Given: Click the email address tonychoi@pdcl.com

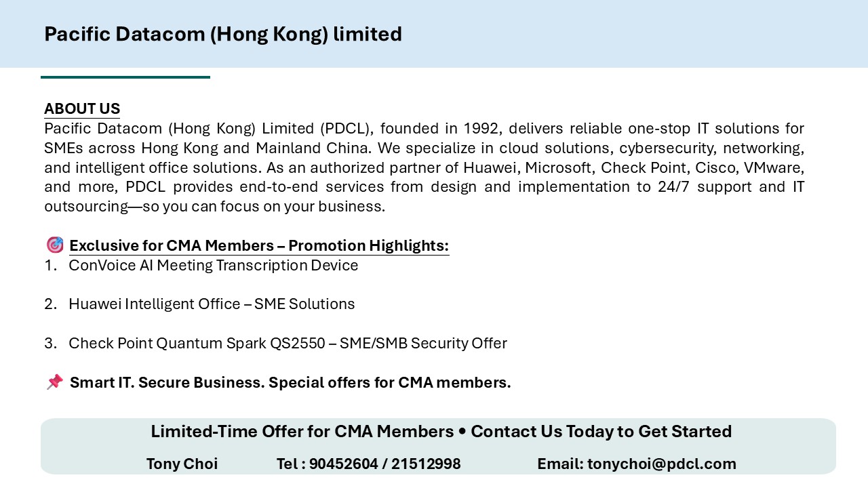Looking at the screenshot, I should coord(661,464).
